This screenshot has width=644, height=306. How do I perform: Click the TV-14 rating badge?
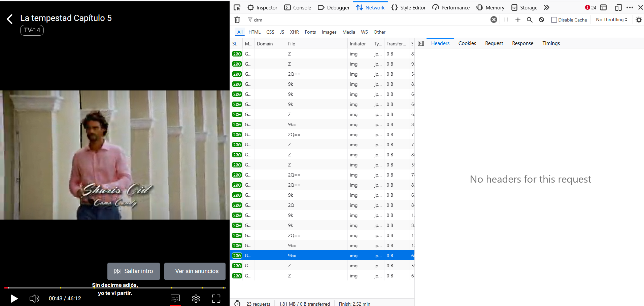[32, 30]
